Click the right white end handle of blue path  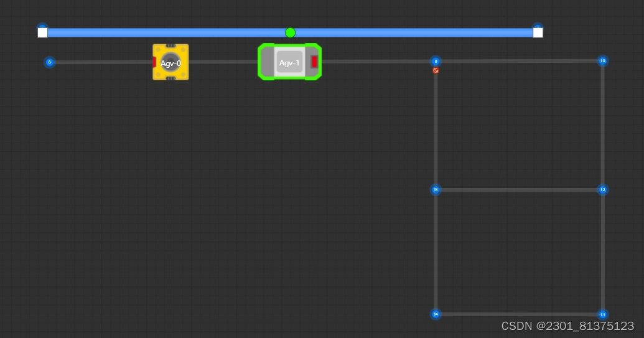pos(538,32)
